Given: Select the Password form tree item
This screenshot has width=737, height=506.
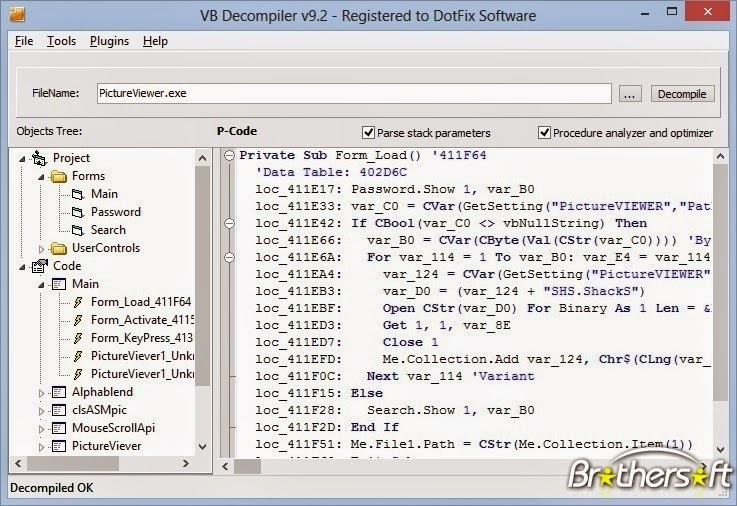Looking at the screenshot, I should [x=116, y=212].
